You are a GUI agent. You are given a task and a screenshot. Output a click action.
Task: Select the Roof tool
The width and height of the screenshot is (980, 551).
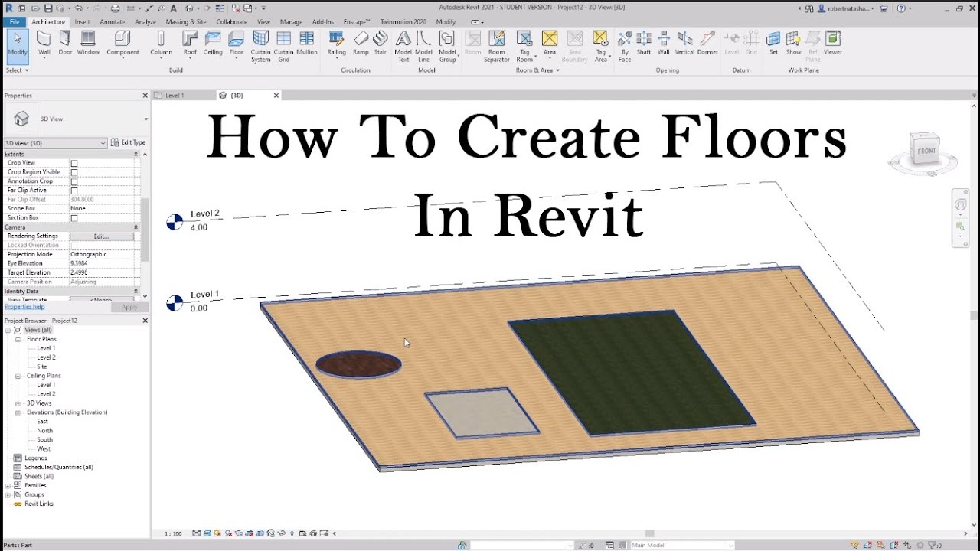click(190, 44)
